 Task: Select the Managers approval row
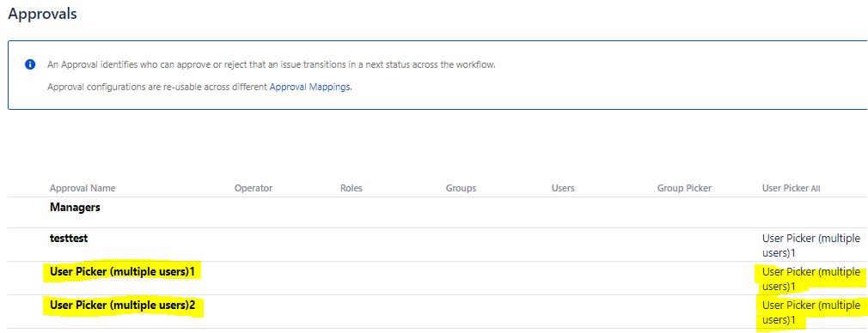(437, 212)
